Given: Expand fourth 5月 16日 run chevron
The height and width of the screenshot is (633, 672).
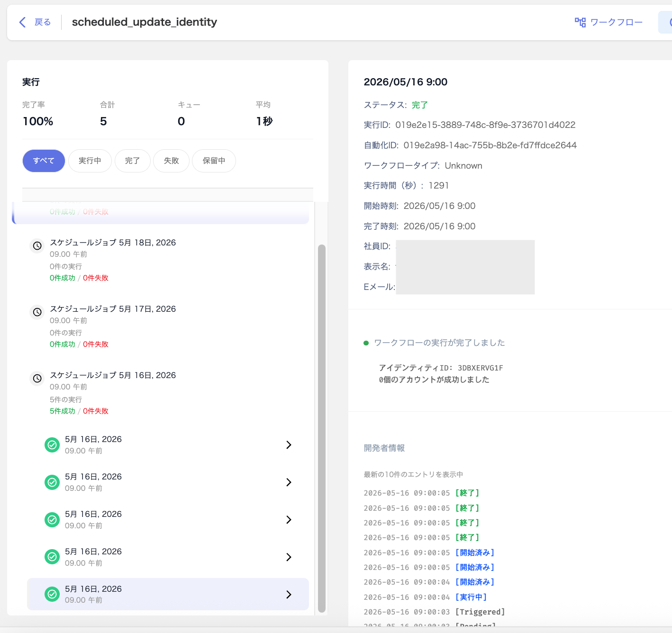Looking at the screenshot, I should tap(289, 557).
